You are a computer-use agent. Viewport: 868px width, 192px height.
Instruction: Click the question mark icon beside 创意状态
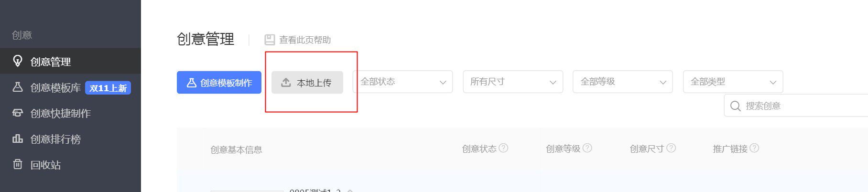[x=503, y=148]
